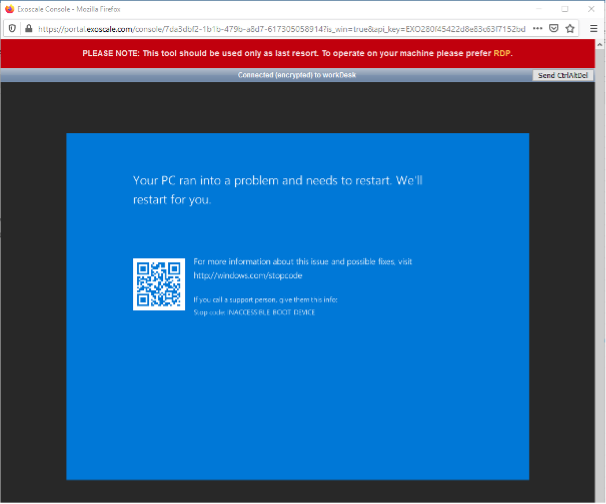Click the windows.com/stopcode URL text
Image resolution: width=606 pixels, height=504 pixels.
[x=248, y=276]
